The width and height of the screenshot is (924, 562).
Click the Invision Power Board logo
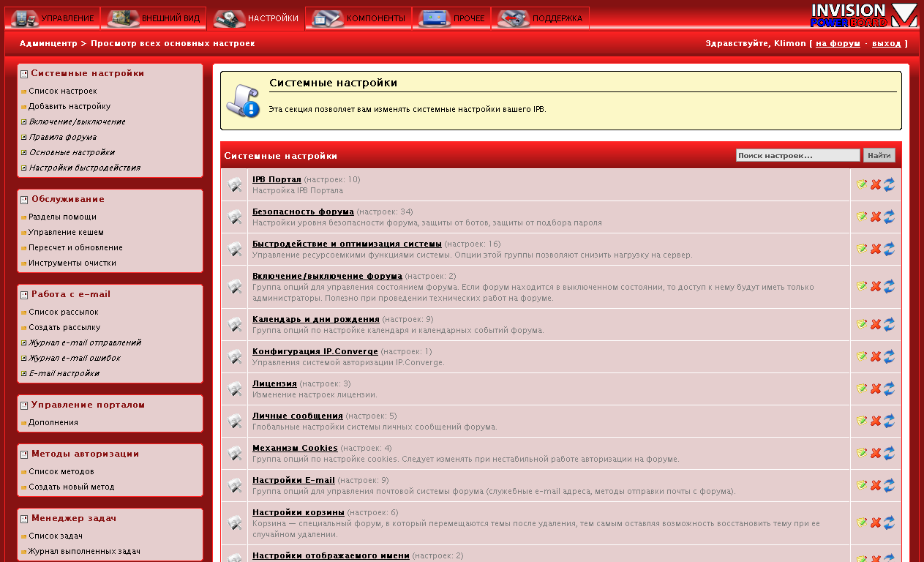tap(863, 15)
